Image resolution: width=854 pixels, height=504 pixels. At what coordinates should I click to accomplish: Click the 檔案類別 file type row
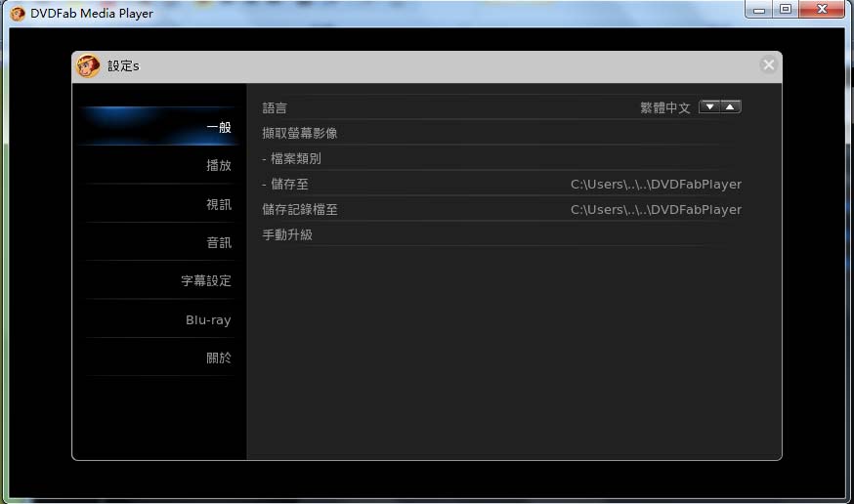click(501, 158)
